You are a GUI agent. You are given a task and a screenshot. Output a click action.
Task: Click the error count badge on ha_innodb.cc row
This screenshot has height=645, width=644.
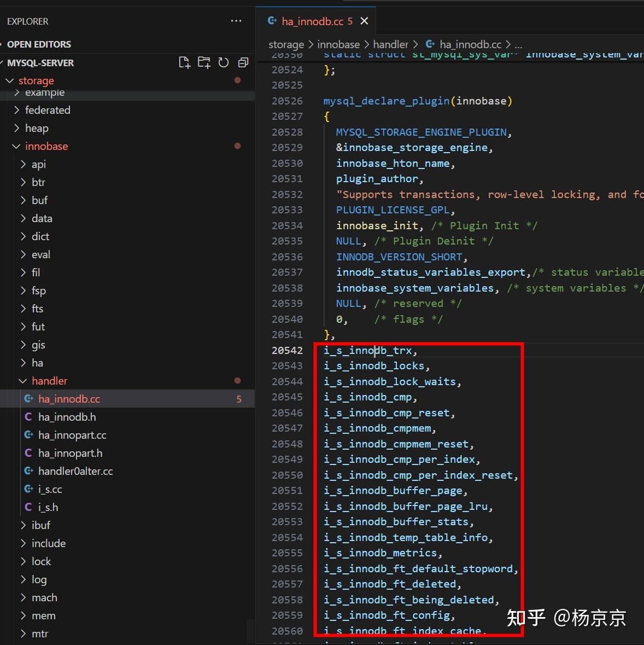coord(239,399)
